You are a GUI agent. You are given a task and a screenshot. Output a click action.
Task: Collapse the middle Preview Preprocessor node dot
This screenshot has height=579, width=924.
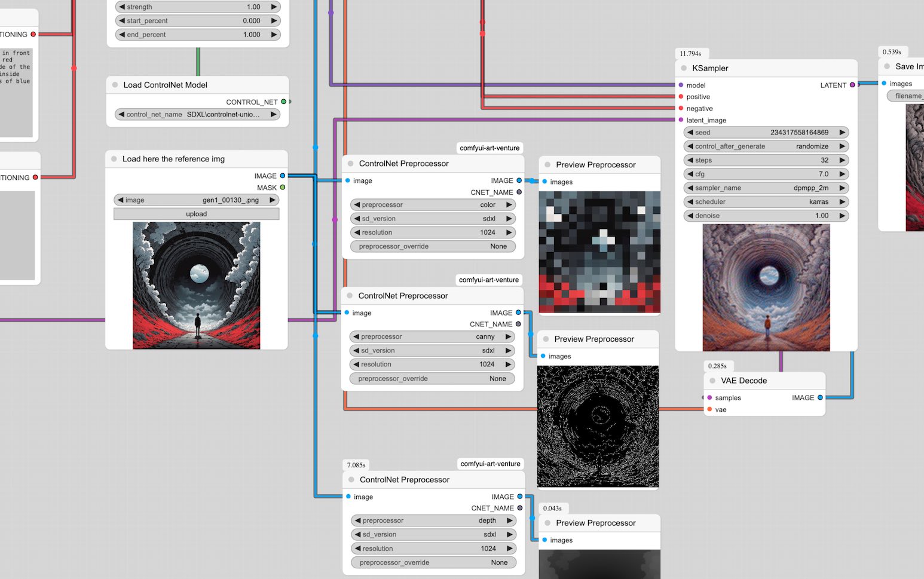pos(546,339)
